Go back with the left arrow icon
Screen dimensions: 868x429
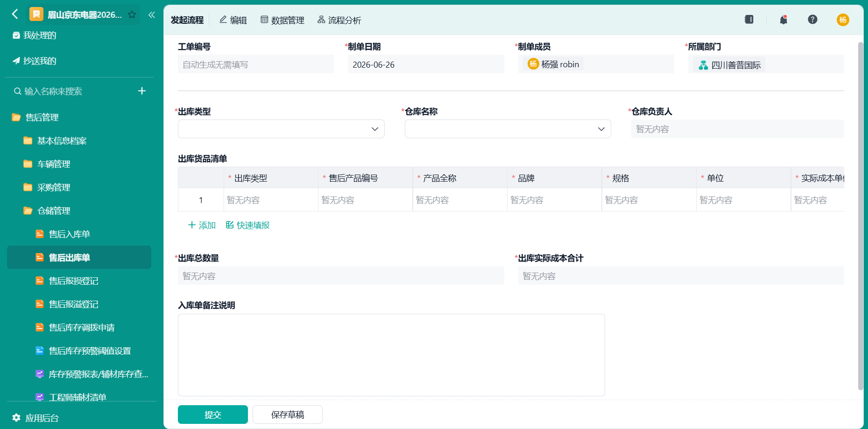click(x=15, y=14)
